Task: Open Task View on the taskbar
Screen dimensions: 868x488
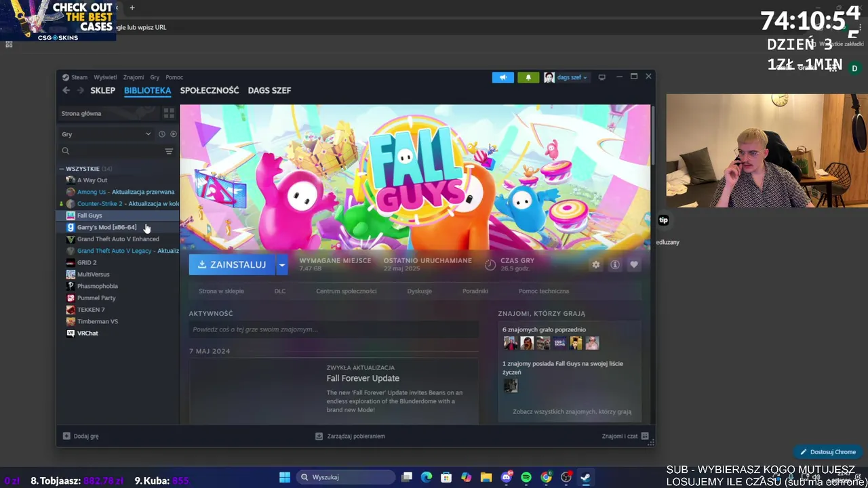Action: [406, 477]
